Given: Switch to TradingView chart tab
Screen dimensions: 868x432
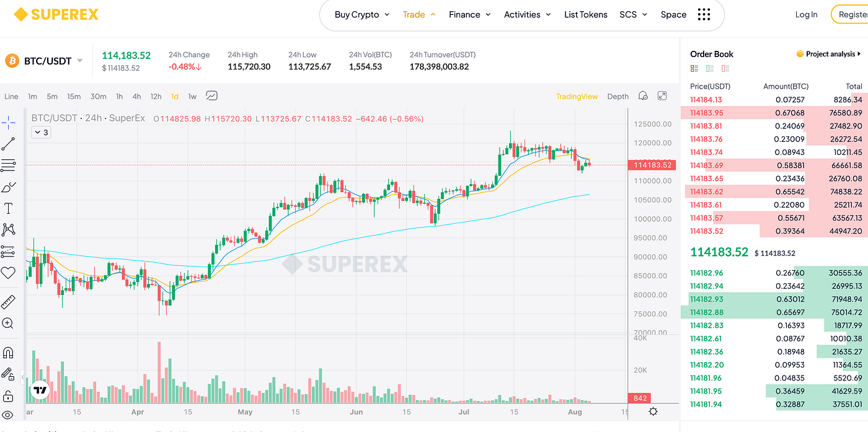Looking at the screenshot, I should [577, 96].
